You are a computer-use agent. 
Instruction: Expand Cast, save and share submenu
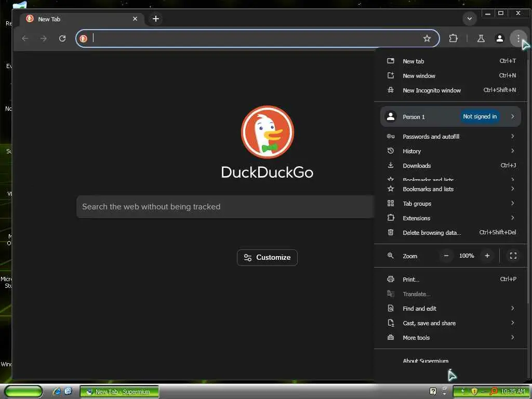pos(451,323)
